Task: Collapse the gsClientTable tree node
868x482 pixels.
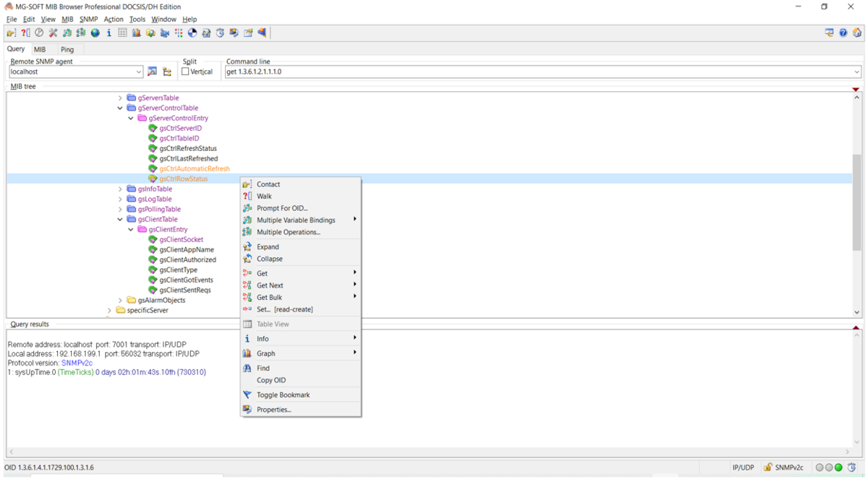Action: (120, 219)
